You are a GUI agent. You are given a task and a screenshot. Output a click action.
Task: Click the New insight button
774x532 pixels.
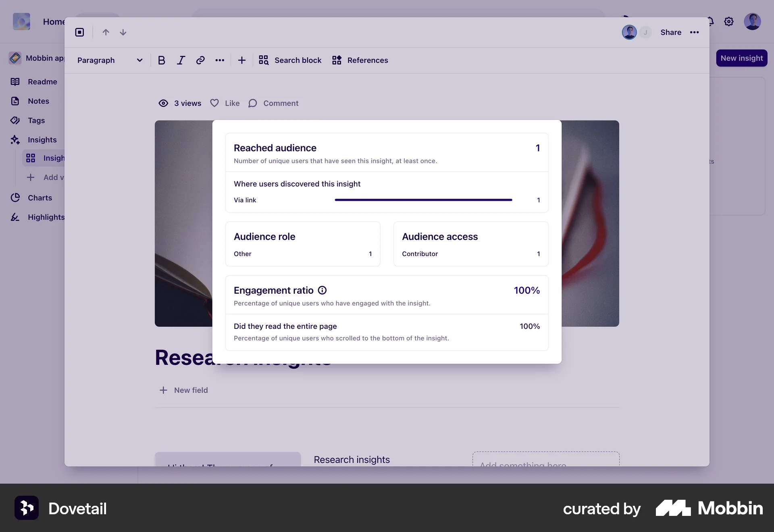[742, 58]
